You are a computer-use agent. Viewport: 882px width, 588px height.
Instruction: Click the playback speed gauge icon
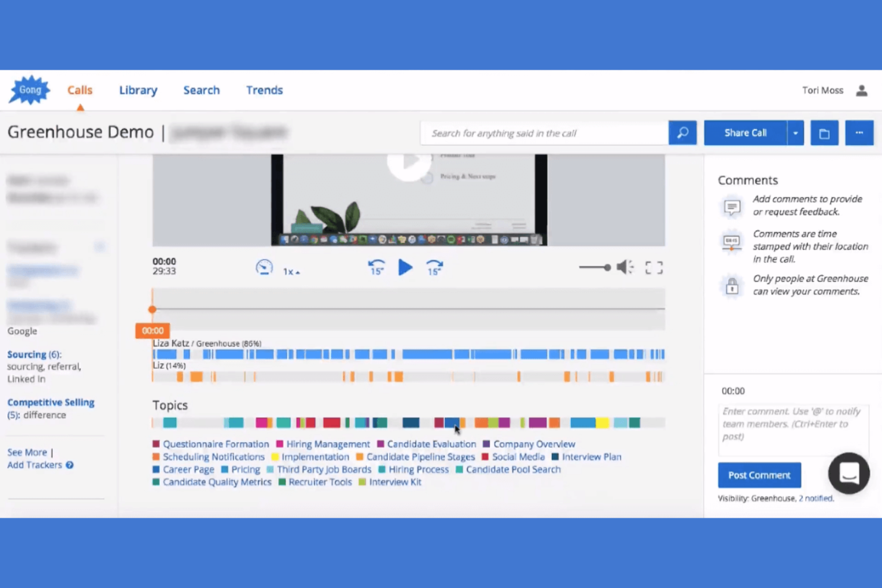[264, 267]
